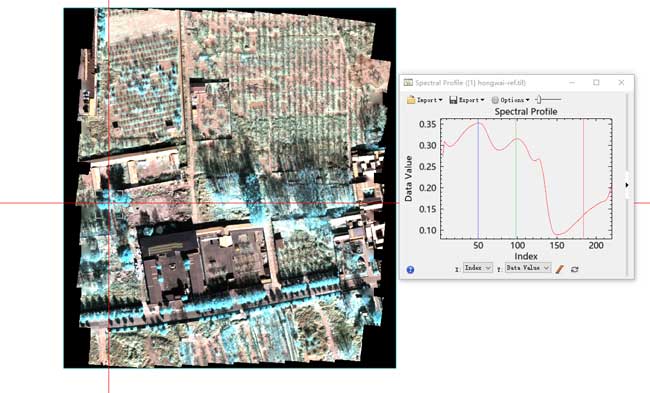Open the Export dropdown menu
Screen dimensions: 650x393
point(467,100)
